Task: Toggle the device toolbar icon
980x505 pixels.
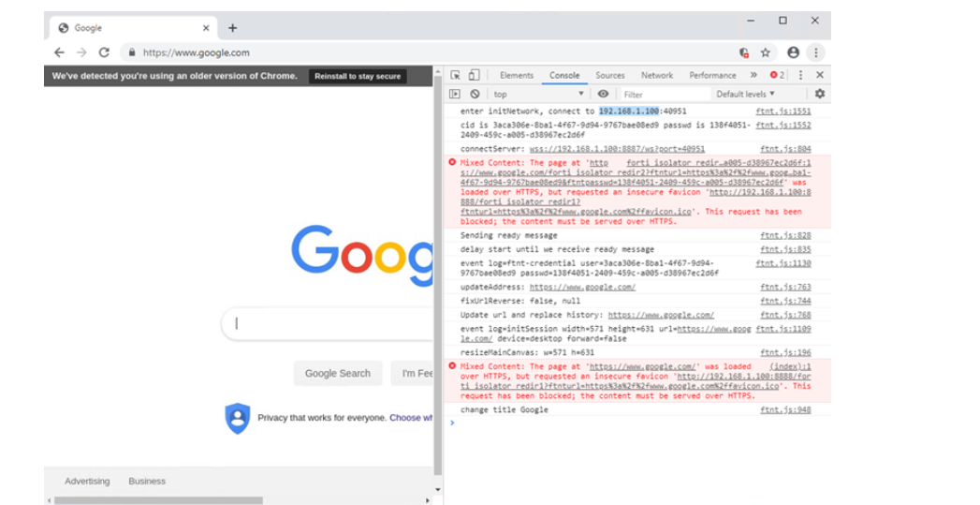Action: point(474,75)
